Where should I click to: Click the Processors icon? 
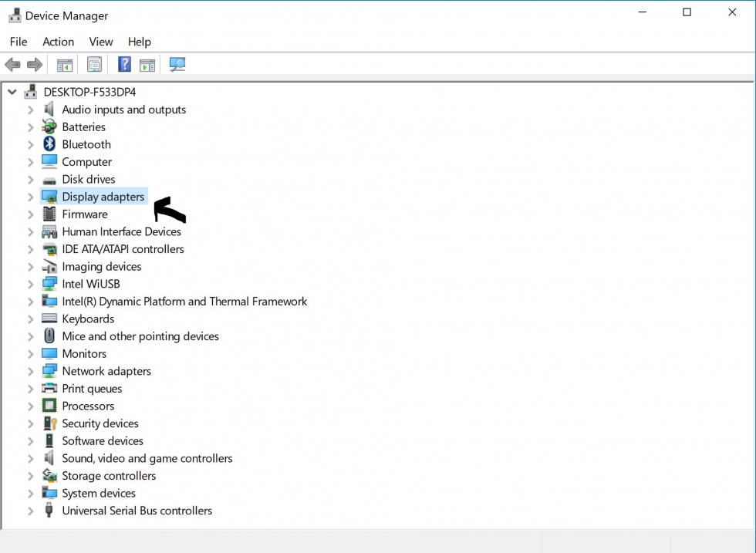49,406
